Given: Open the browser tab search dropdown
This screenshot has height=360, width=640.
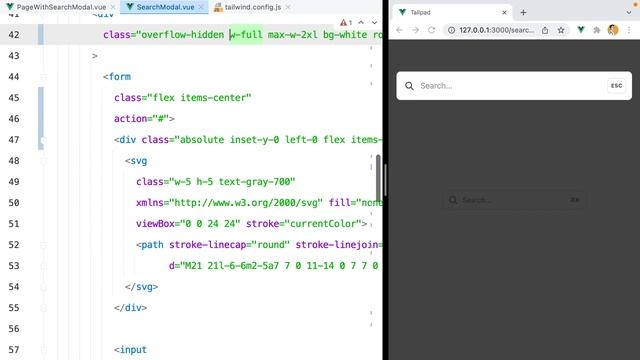Looking at the screenshot, I should 629,13.
